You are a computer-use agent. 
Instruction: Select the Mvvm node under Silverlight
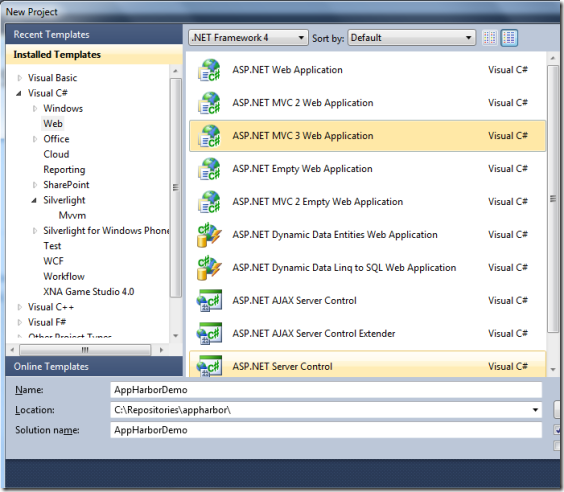coord(72,215)
